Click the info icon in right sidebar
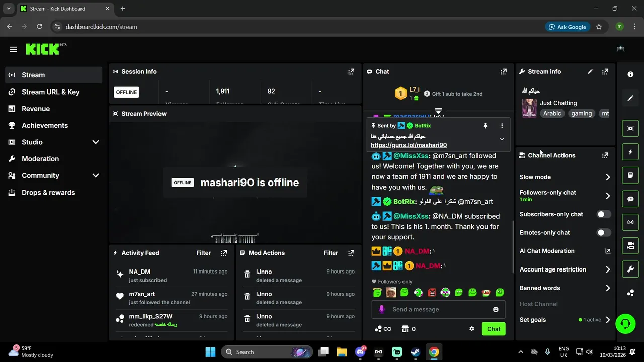The image size is (644, 362). 630,74
